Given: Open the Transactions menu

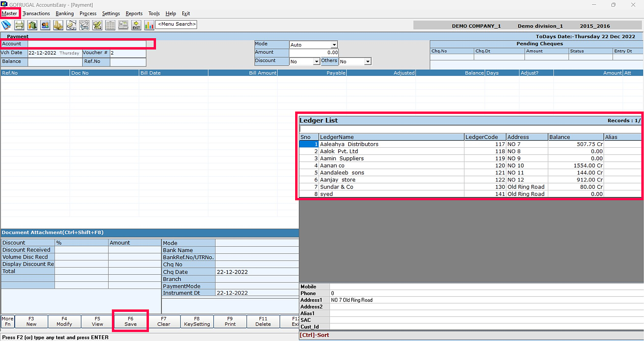Looking at the screenshot, I should click(x=36, y=13).
